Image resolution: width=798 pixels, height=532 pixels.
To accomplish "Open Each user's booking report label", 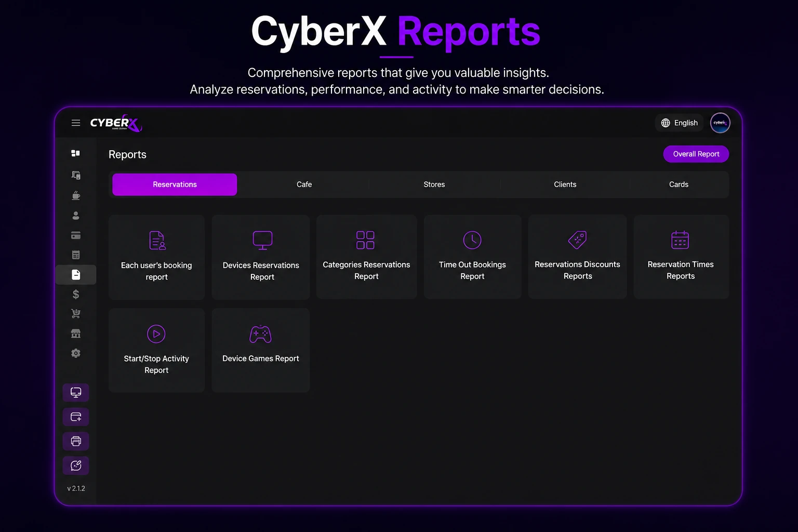I will coord(156,271).
